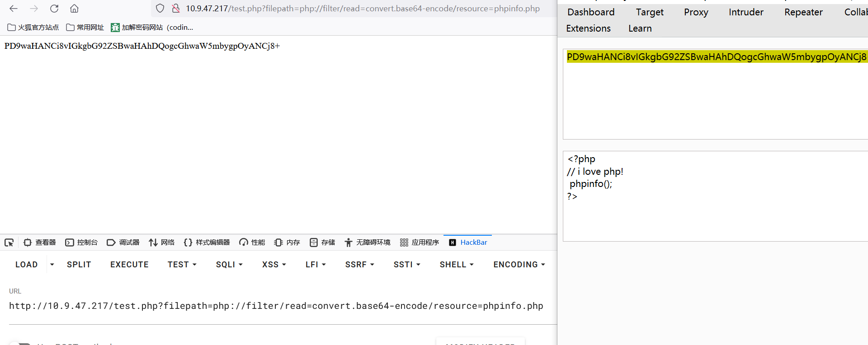Image resolution: width=868 pixels, height=345 pixels.
Task: Open Burp Suite Target tab
Action: pos(650,12)
